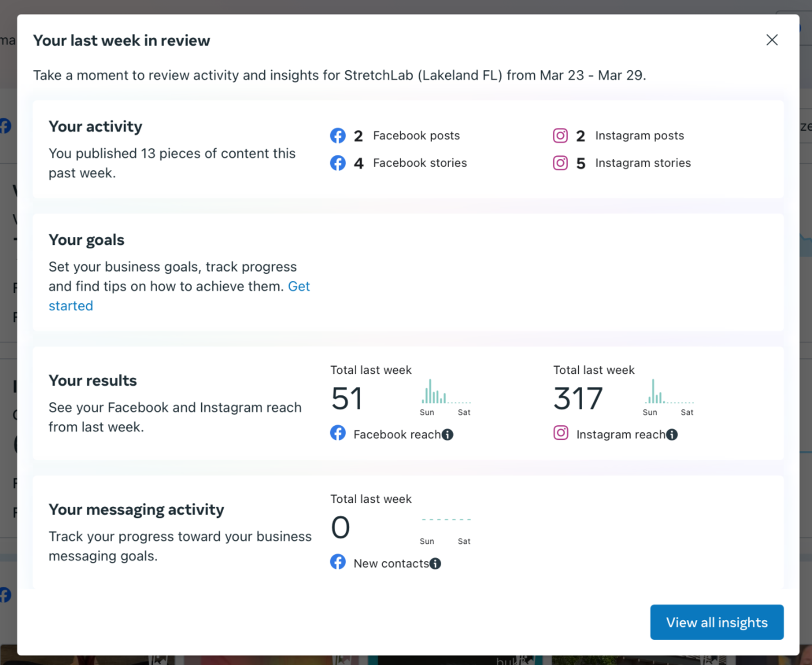Click the New contacts total 0
The width and height of the screenshot is (812, 665).
point(340,528)
